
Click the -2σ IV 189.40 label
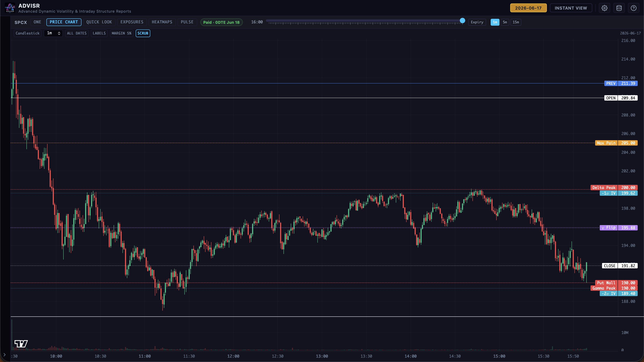[x=619, y=294]
